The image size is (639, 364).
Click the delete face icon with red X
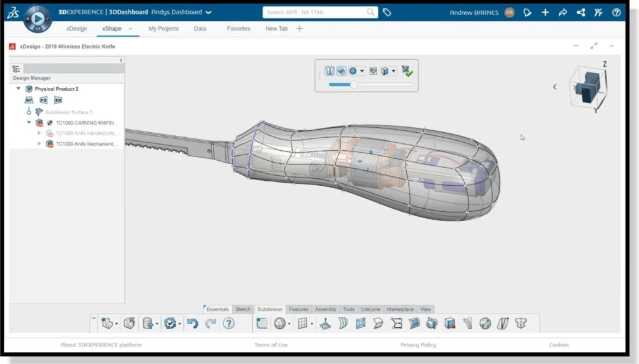click(x=450, y=323)
